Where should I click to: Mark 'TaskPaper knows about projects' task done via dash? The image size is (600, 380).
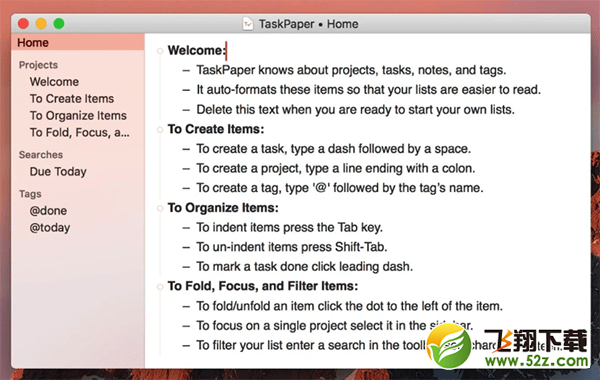(186, 70)
